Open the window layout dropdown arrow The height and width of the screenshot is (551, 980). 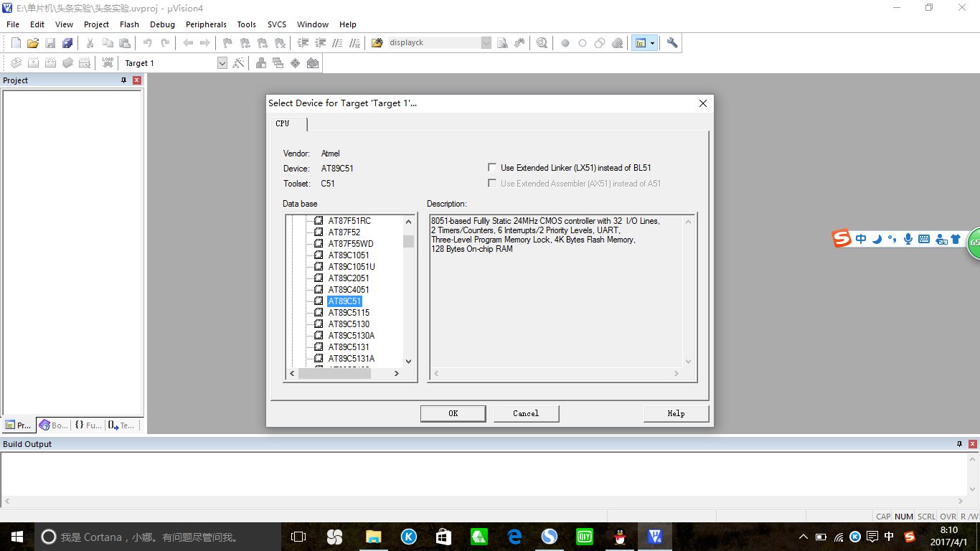[x=652, y=43]
